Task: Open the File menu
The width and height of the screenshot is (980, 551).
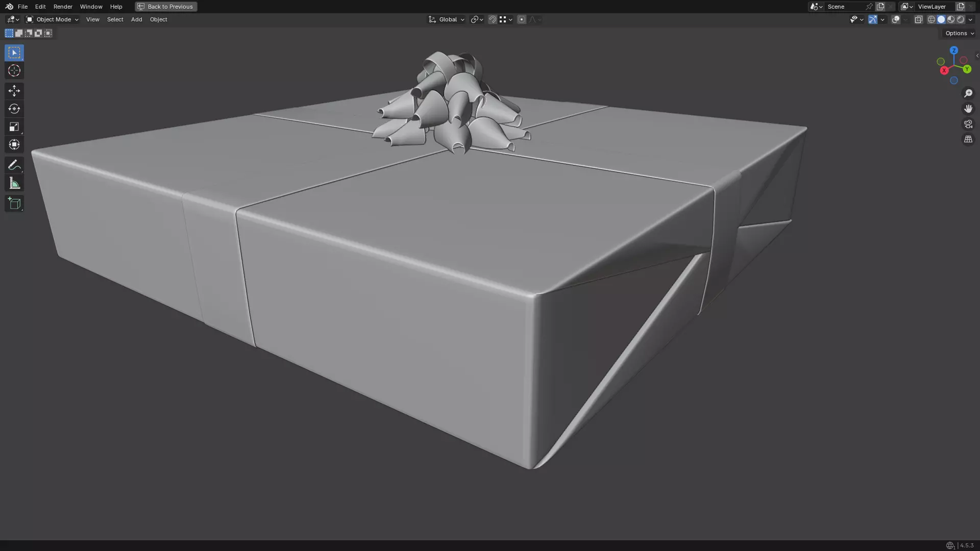Action: (22, 7)
